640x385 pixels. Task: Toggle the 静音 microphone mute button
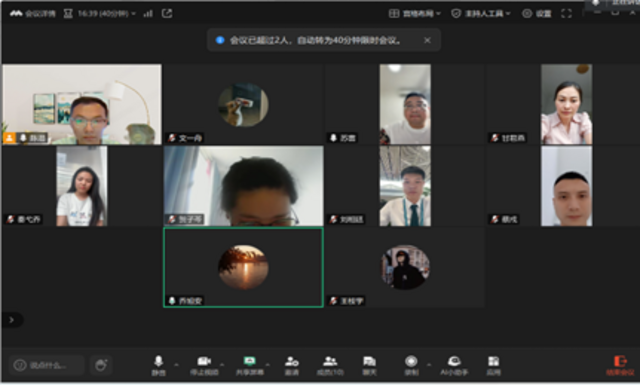pyautogui.click(x=159, y=365)
